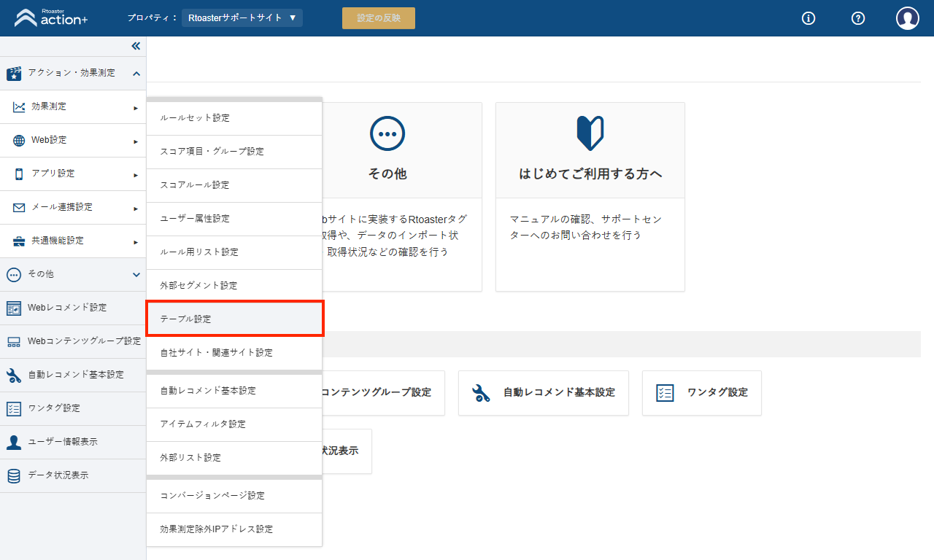Click the データ状況表示 database icon

[x=13, y=476]
